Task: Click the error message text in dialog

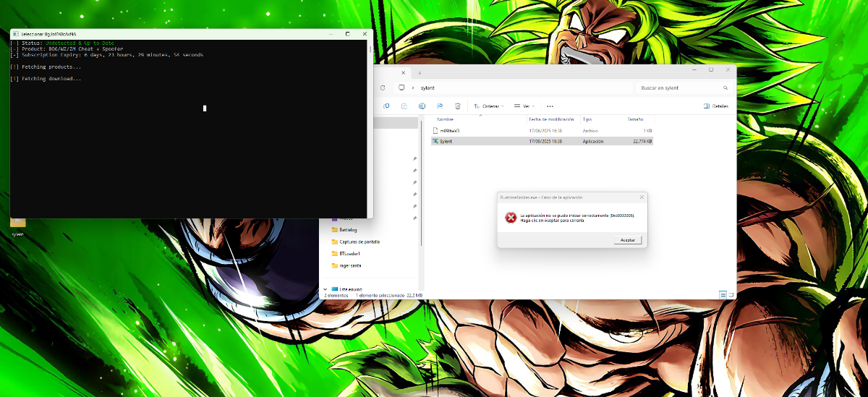Action: click(577, 218)
